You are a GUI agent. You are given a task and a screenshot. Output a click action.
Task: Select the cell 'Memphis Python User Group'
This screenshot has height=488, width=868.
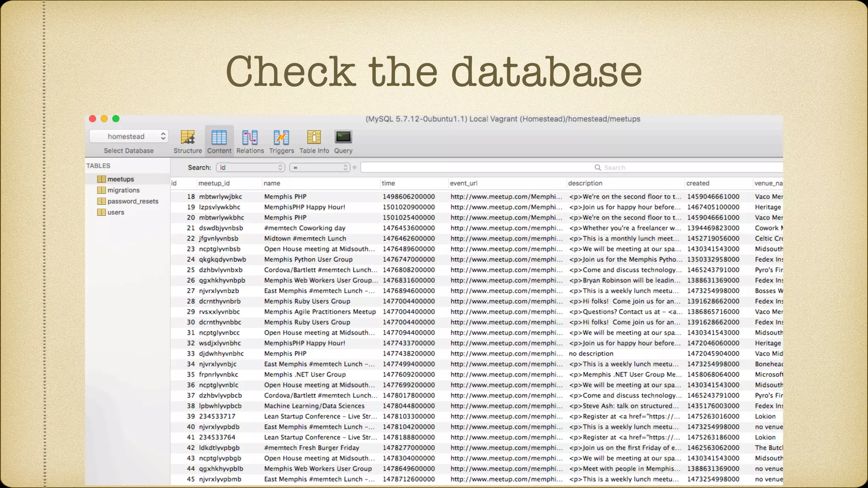pos(308,260)
